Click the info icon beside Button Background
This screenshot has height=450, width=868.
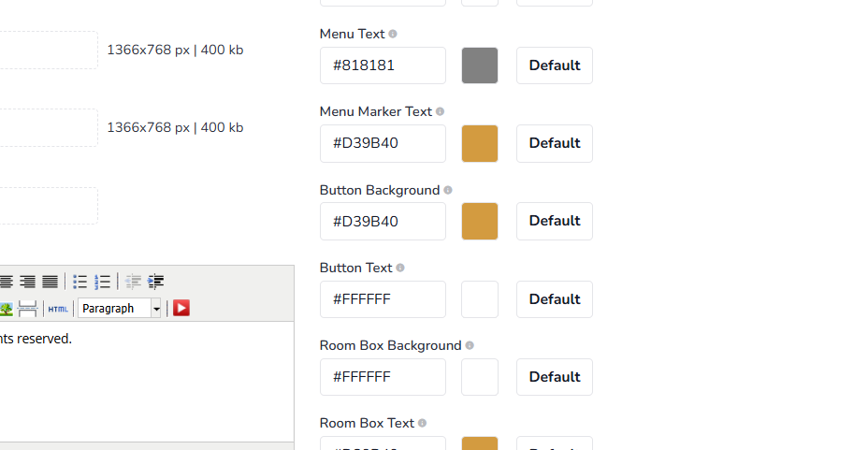(448, 190)
